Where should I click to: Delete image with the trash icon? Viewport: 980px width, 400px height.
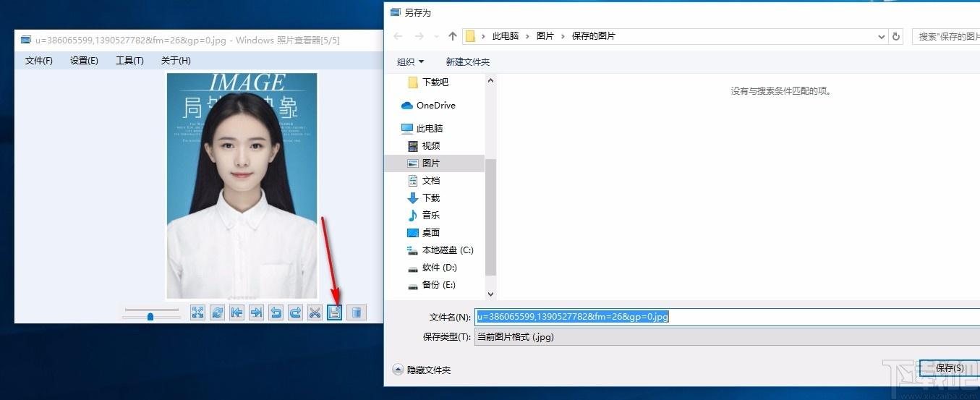click(356, 312)
